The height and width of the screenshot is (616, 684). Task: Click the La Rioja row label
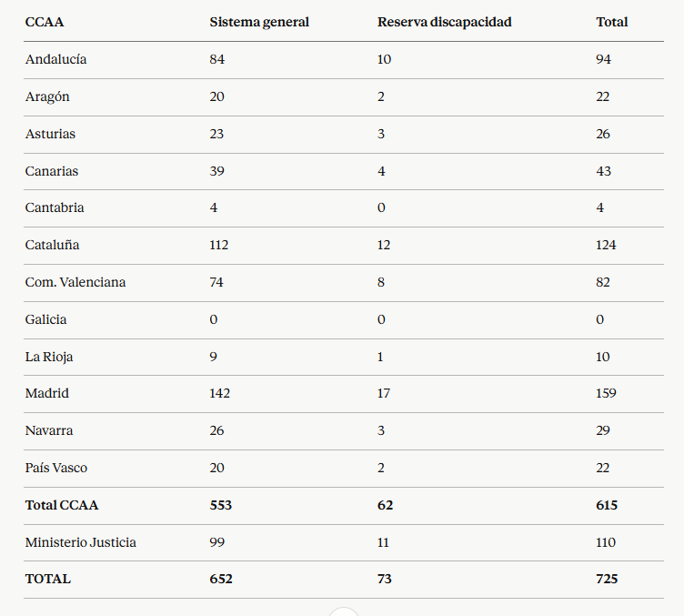point(49,358)
